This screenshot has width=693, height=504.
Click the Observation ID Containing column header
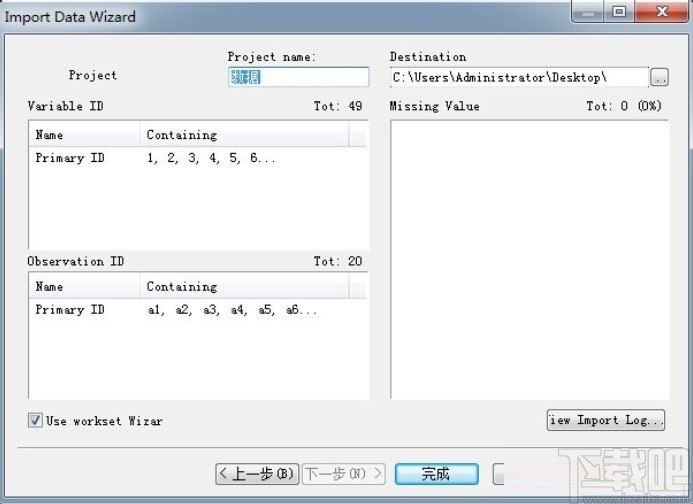(244, 286)
